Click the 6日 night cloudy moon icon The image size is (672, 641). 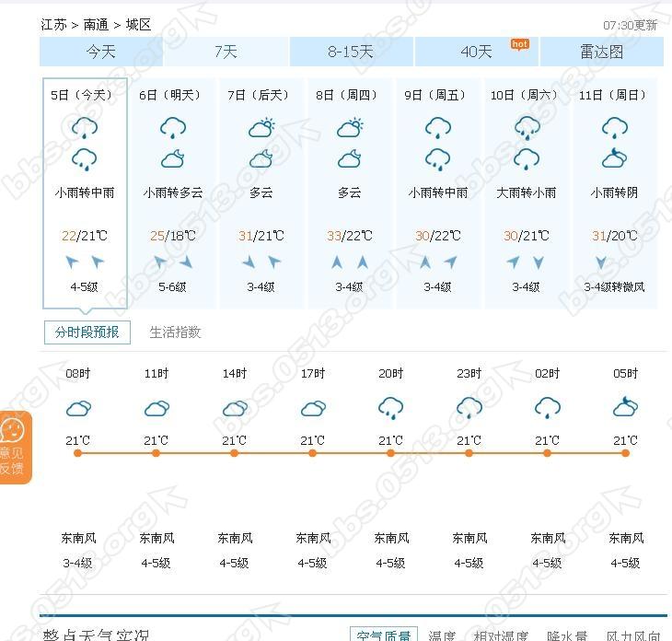(x=173, y=159)
